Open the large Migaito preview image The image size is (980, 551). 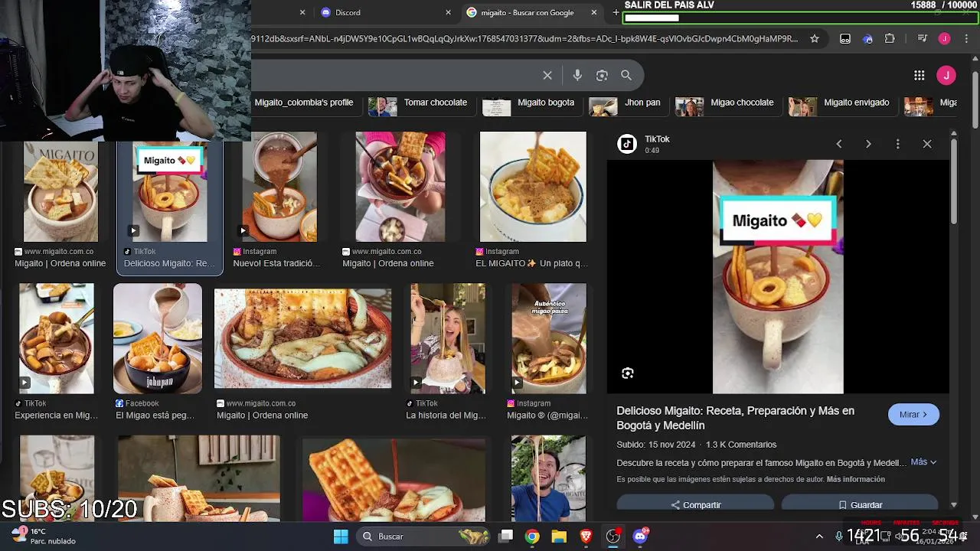coord(778,276)
